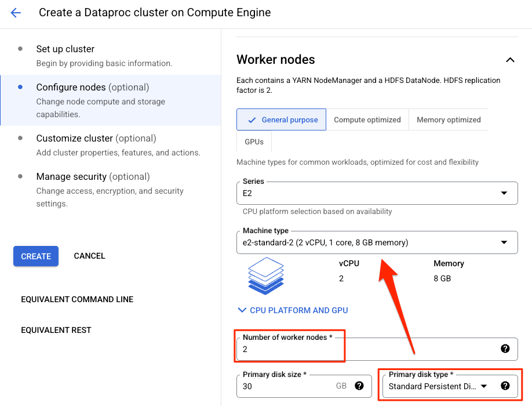Viewport: 532px width, 406px height.
Task: Open Equivalent REST view
Action: click(56, 330)
